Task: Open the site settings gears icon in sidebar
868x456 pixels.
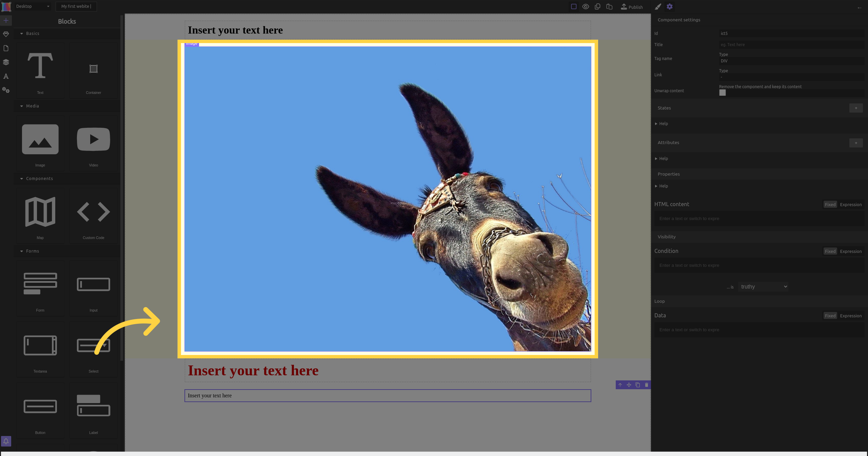Action: click(6, 90)
